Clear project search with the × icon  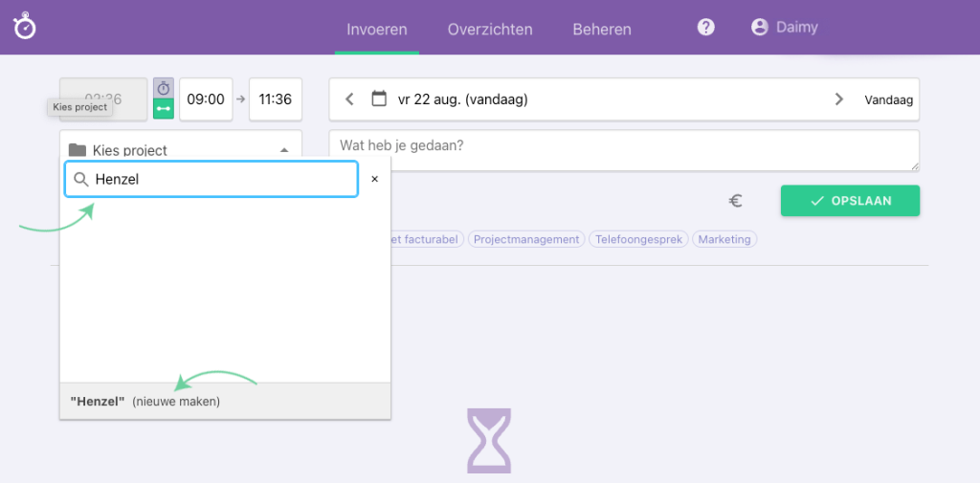[374, 179]
